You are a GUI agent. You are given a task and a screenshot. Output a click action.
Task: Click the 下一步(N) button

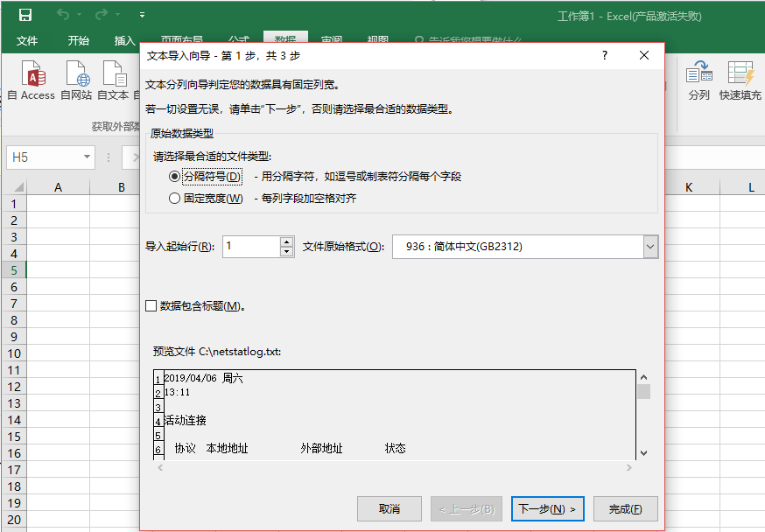coord(547,509)
